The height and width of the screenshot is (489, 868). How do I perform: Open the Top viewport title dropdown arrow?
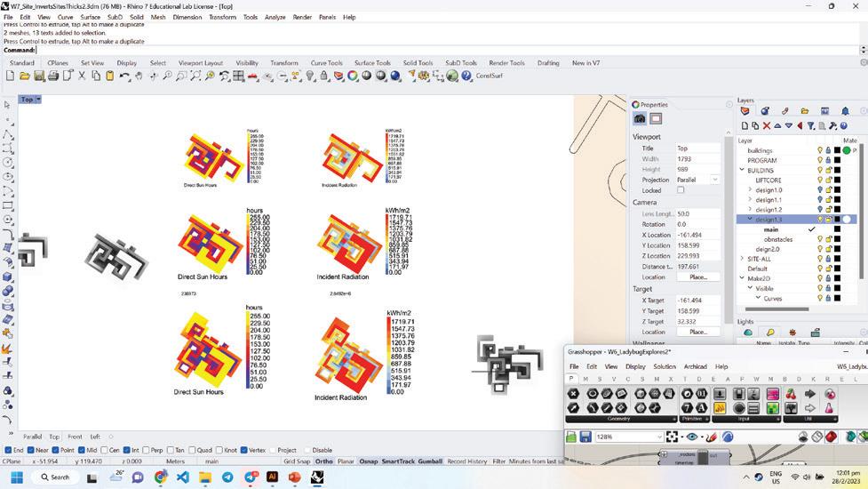click(x=38, y=100)
